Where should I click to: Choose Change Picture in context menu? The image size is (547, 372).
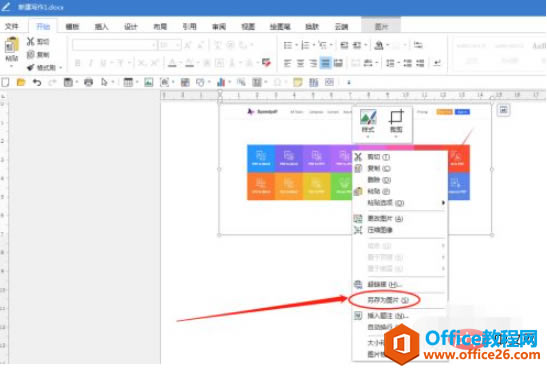pyautogui.click(x=385, y=219)
